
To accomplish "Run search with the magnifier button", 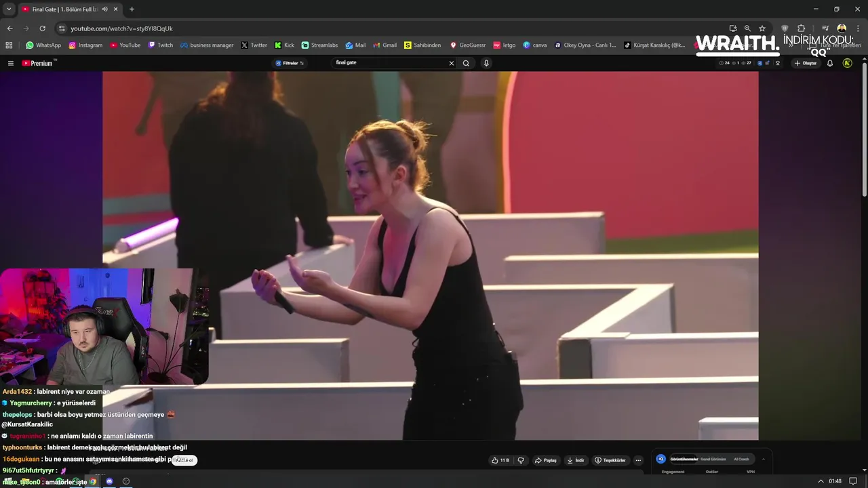I will [466, 63].
